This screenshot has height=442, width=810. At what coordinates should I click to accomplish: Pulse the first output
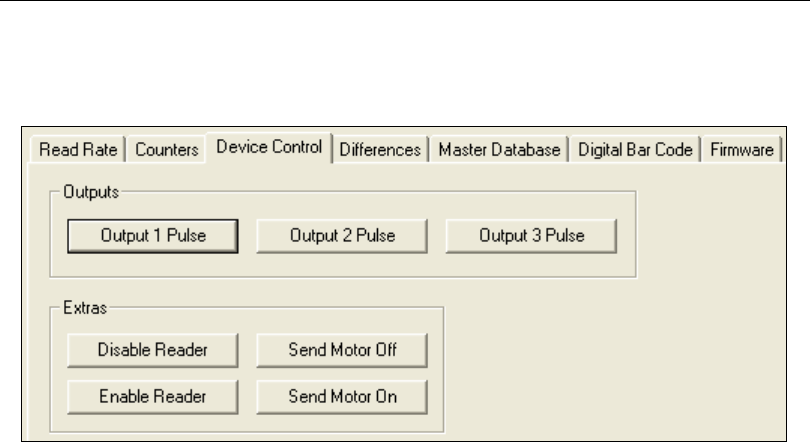[x=152, y=236]
